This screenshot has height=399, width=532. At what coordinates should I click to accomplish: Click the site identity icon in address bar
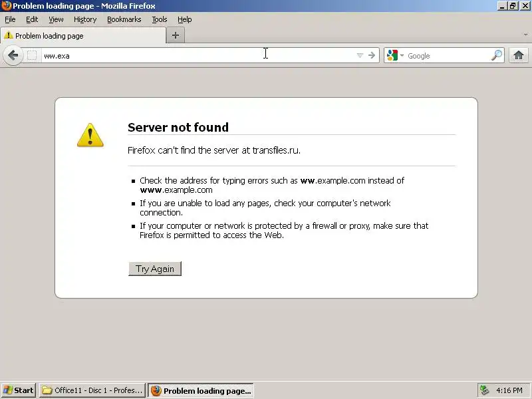click(32, 55)
